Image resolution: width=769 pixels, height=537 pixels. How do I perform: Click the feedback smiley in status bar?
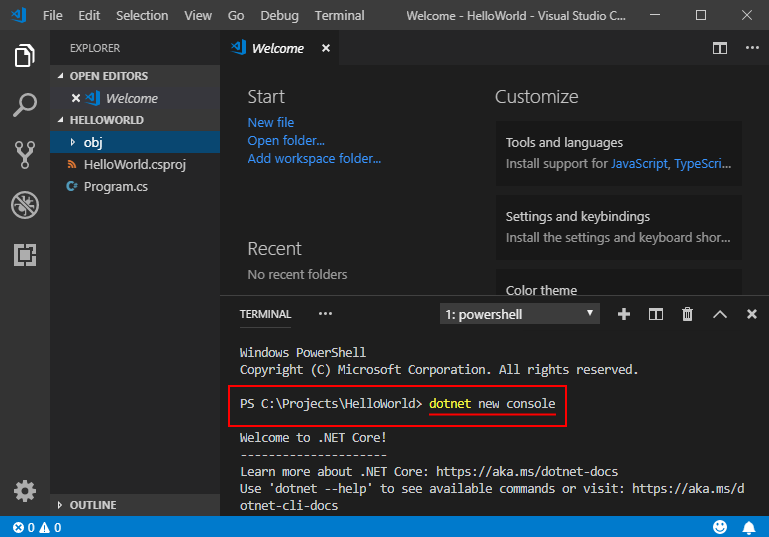pyautogui.click(x=720, y=527)
